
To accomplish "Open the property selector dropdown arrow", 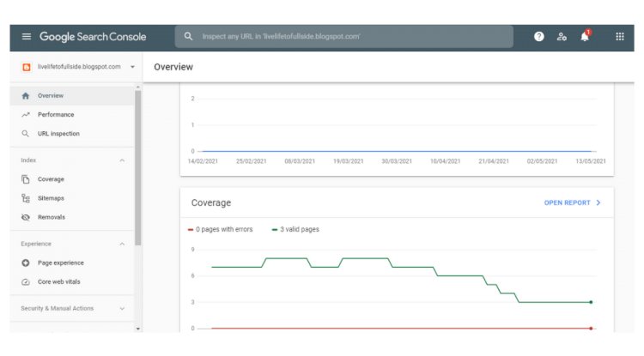I will point(132,67).
